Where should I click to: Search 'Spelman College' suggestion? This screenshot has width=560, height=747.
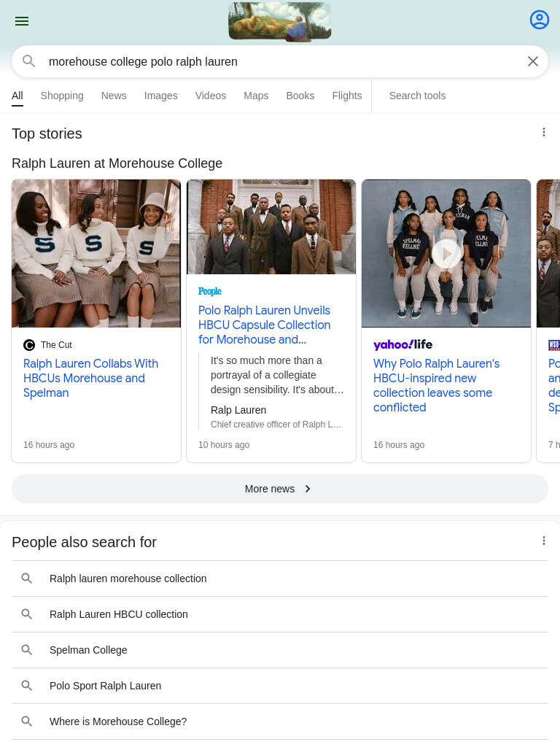point(280,650)
